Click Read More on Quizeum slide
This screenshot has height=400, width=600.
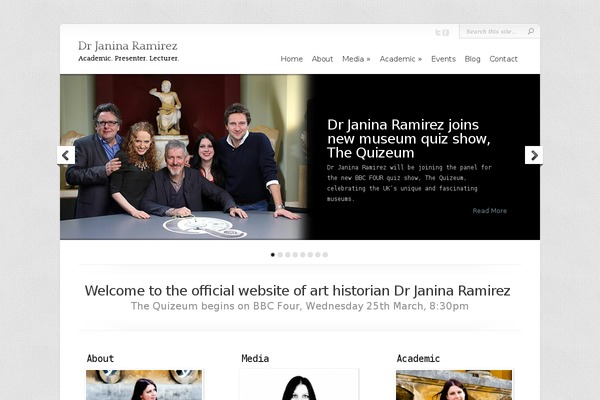(x=489, y=211)
